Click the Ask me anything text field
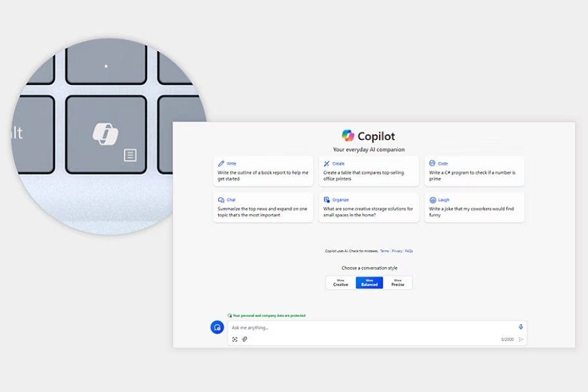Image resolution: width=588 pixels, height=392 pixels. (x=366, y=327)
